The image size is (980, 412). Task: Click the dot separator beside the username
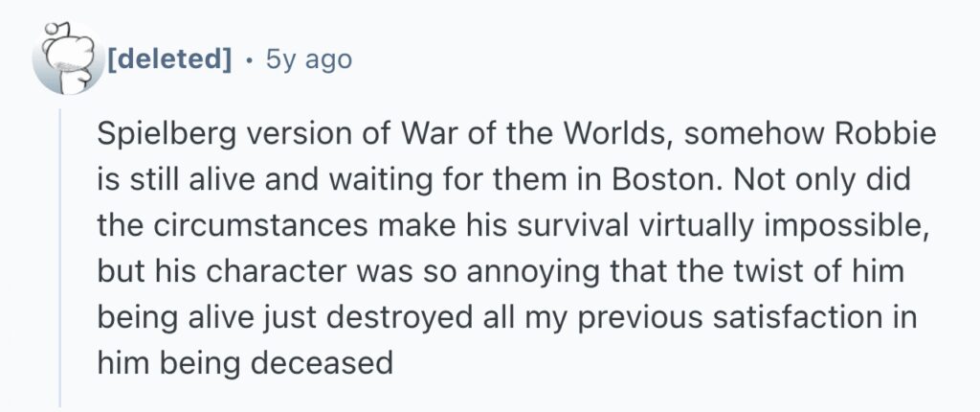pyautogui.click(x=250, y=61)
